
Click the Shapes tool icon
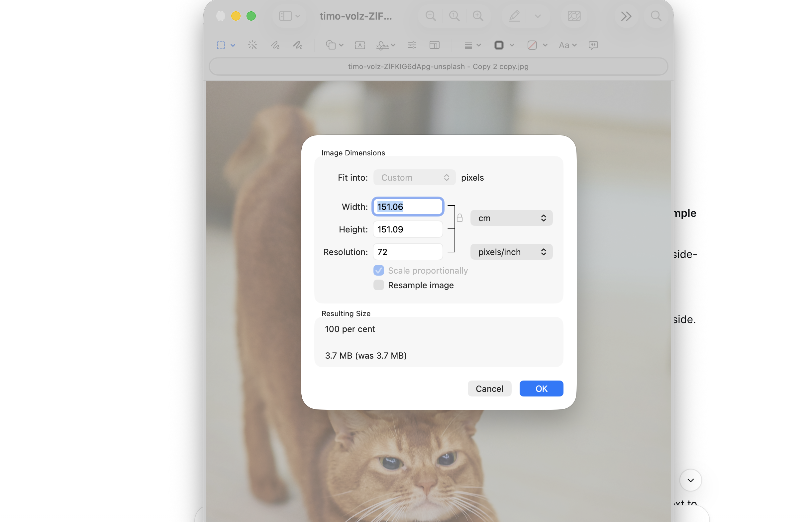(331, 45)
